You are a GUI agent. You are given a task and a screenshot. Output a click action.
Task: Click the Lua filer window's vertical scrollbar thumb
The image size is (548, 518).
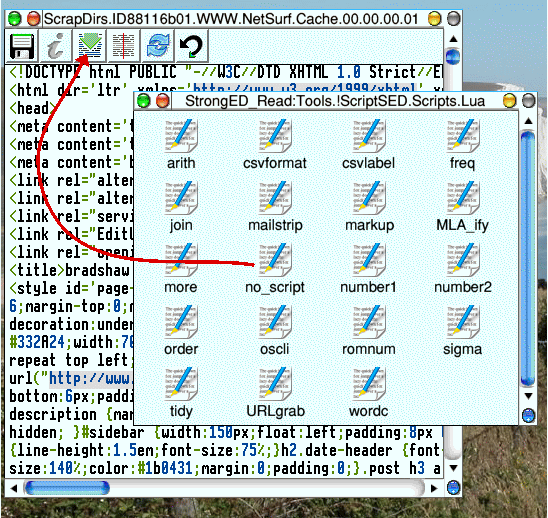528,259
